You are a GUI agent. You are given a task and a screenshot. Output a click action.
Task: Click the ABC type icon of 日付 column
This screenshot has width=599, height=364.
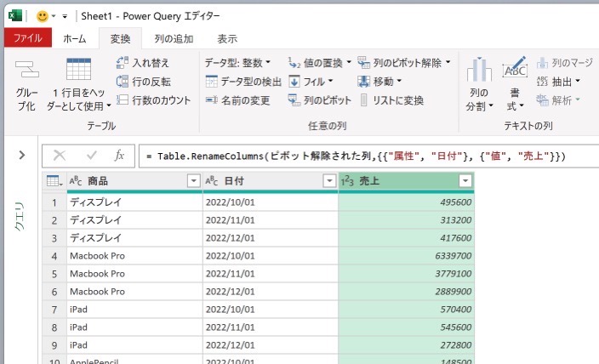click(x=212, y=180)
